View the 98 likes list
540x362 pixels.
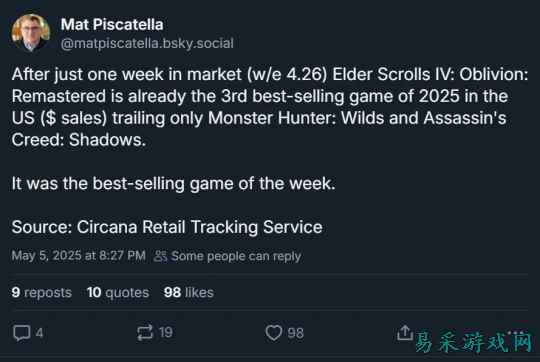pyautogui.click(x=189, y=292)
